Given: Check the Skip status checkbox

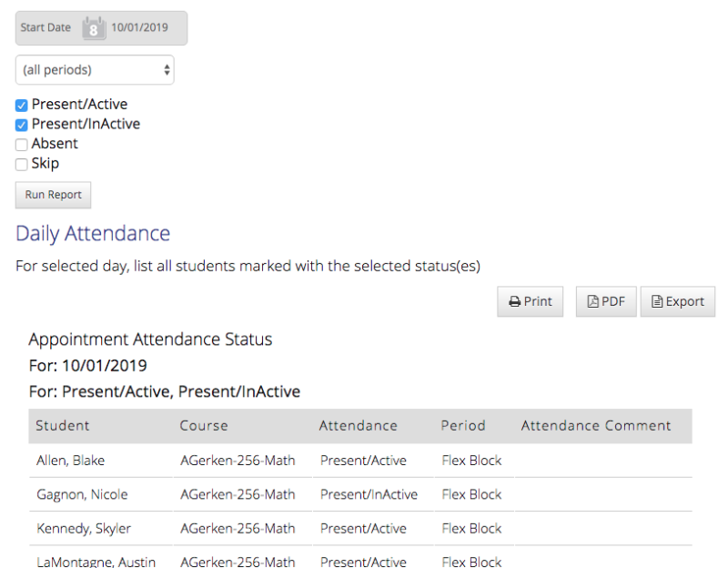Looking at the screenshot, I should (21, 164).
